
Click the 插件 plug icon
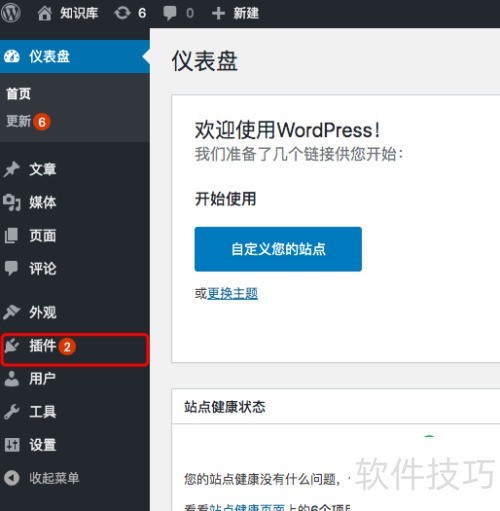[12, 346]
